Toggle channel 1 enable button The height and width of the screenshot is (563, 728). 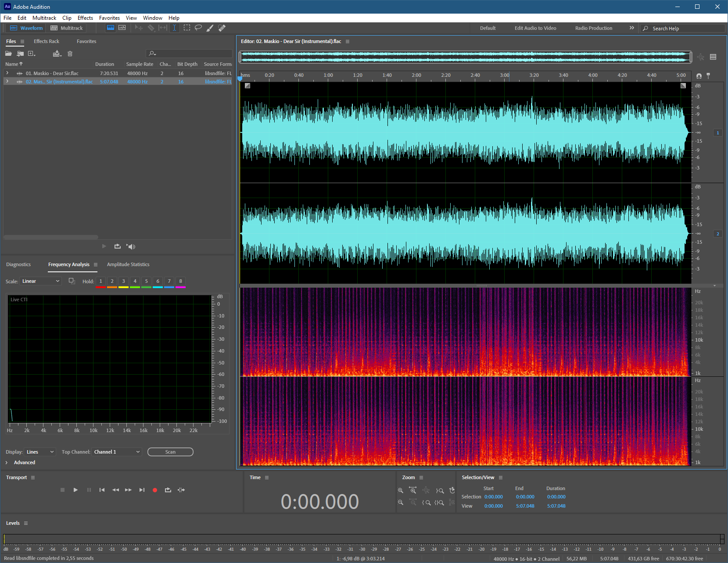pyautogui.click(x=718, y=133)
